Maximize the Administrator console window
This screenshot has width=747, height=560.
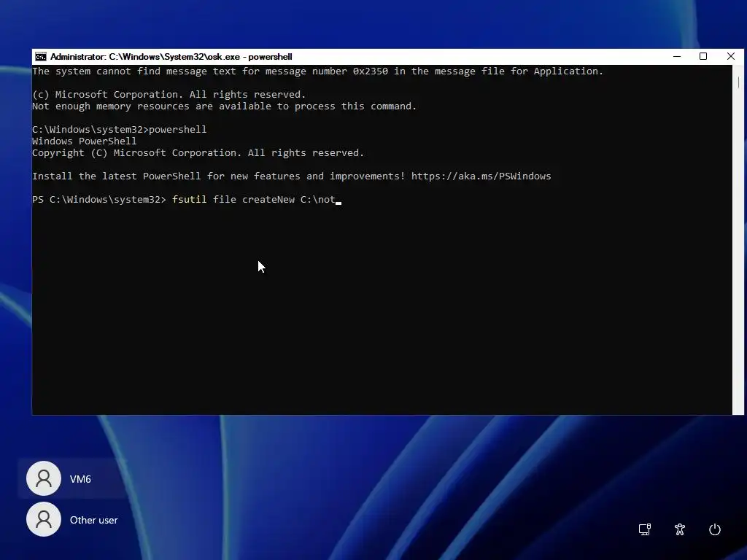[x=703, y=57]
